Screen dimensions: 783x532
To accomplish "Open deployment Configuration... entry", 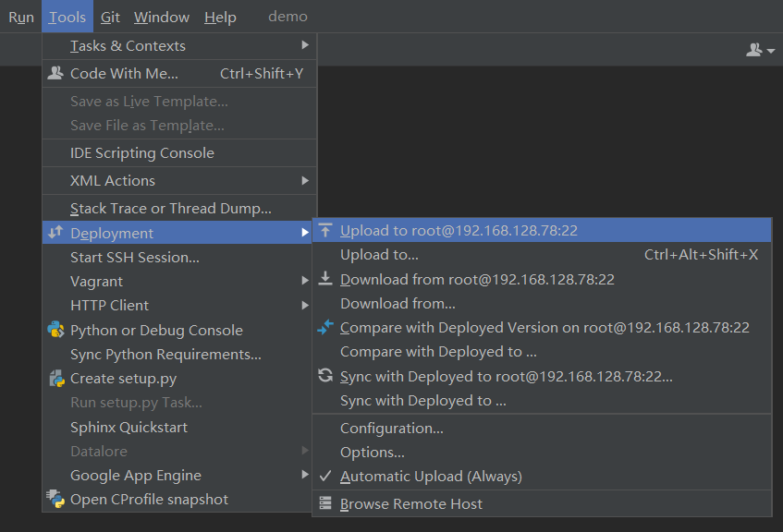I will (x=392, y=428).
